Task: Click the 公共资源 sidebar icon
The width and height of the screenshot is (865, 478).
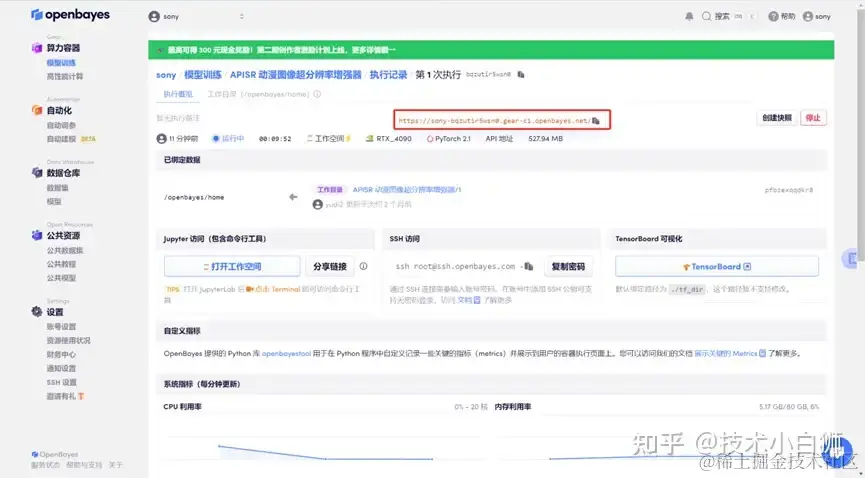Action: [37, 235]
